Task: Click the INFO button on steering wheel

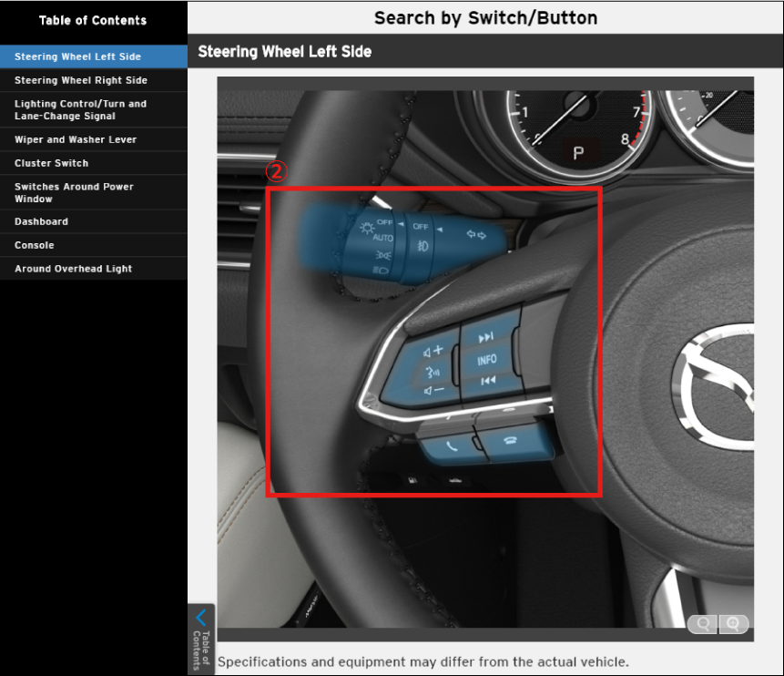Action: pyautogui.click(x=487, y=360)
